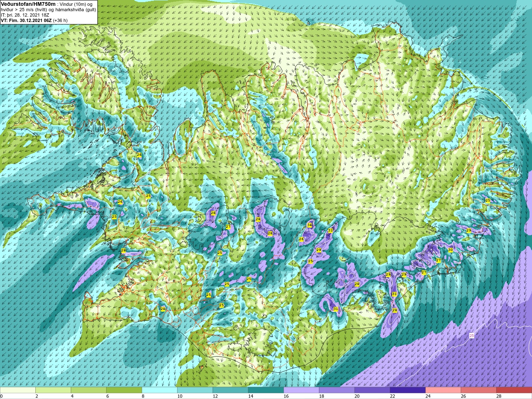Click the lavender 16–18 m/s legend swatch

pos(301,390)
